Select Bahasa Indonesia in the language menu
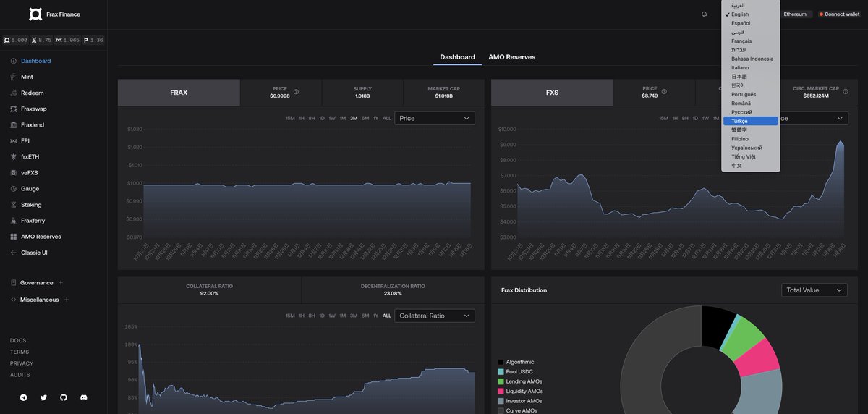Image resolution: width=868 pixels, height=414 pixels. click(x=751, y=59)
